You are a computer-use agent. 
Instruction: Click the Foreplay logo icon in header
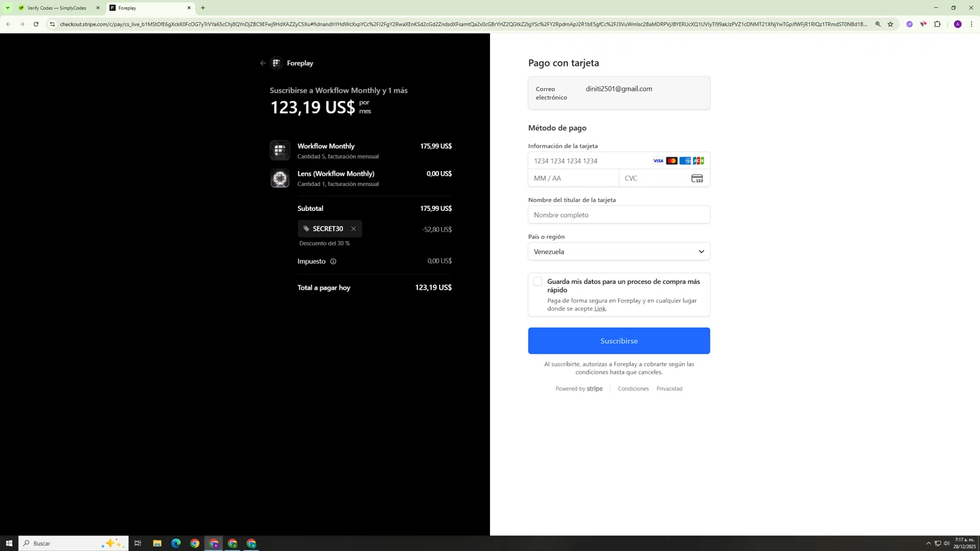click(x=276, y=63)
